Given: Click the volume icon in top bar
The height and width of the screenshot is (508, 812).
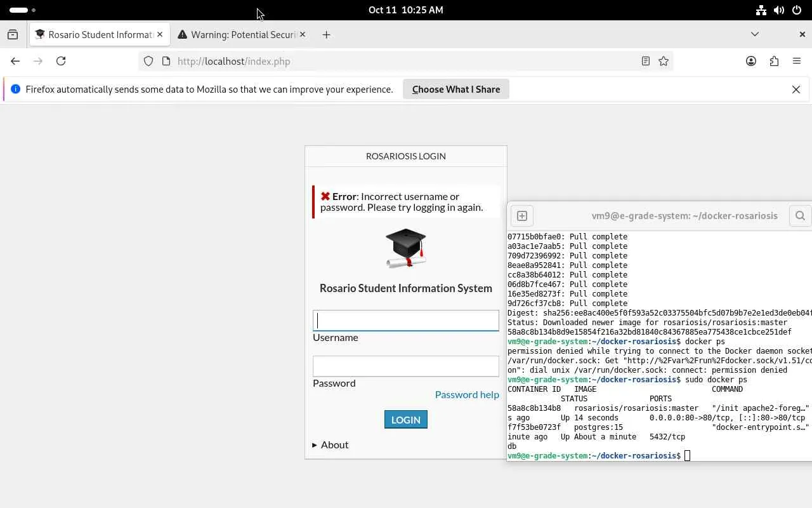Looking at the screenshot, I should [x=779, y=10].
